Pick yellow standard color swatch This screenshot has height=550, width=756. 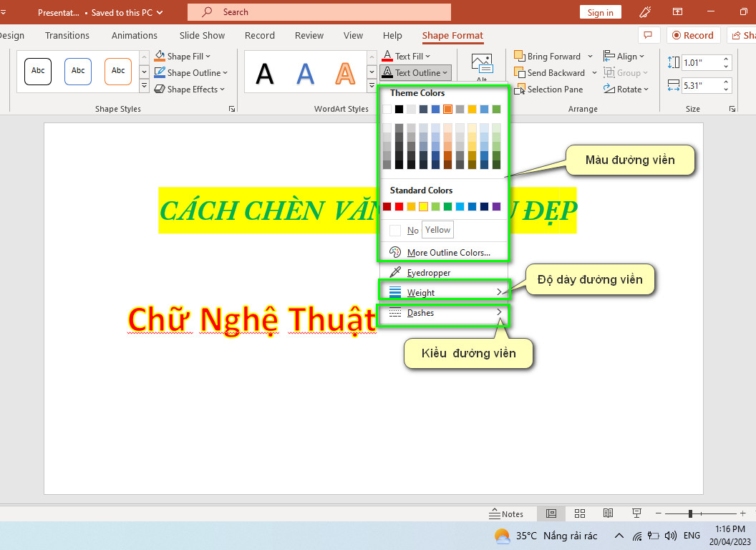tap(423, 206)
